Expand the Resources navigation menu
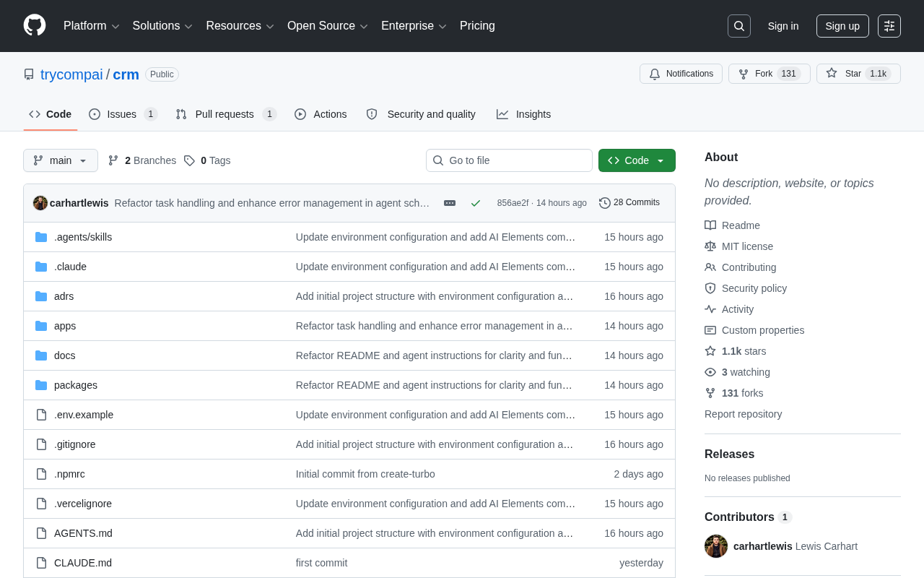 [x=240, y=26]
